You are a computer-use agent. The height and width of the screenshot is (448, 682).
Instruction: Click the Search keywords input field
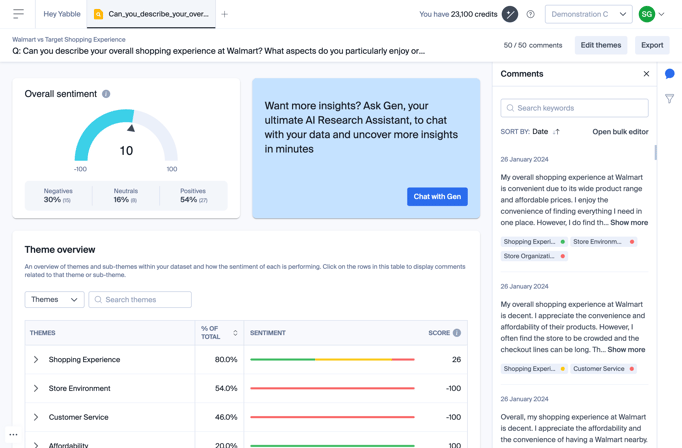pos(574,108)
